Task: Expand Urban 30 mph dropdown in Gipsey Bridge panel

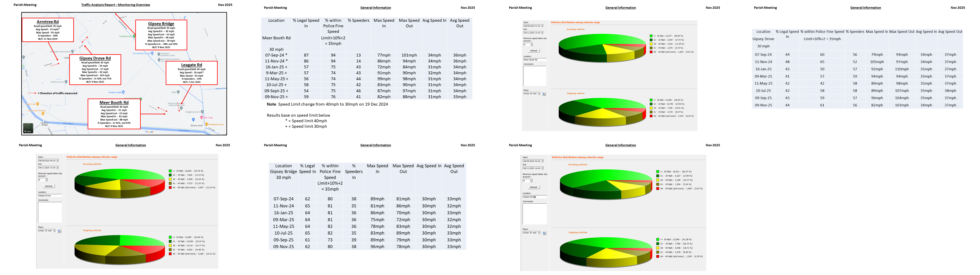Action: coord(539,233)
